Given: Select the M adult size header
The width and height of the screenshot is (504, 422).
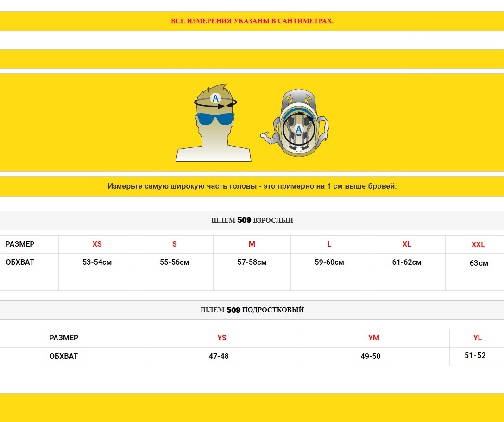Looking at the screenshot, I should click(x=252, y=244).
